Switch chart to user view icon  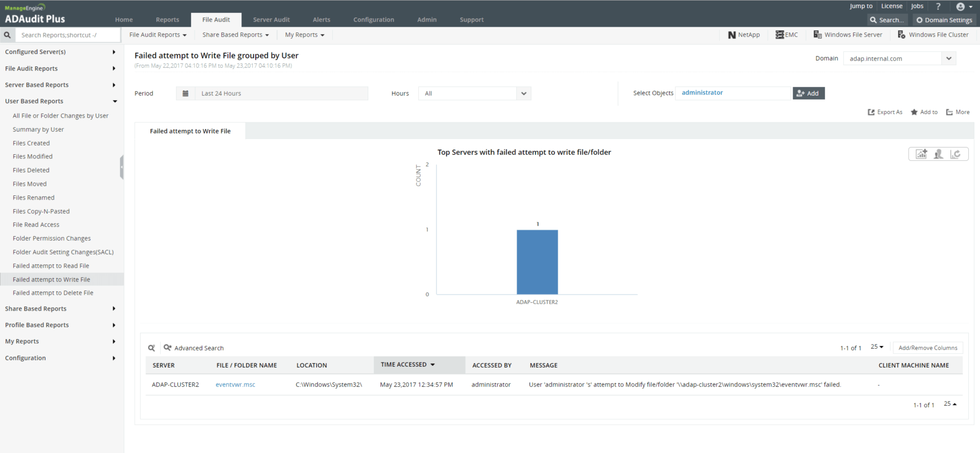[x=938, y=154]
